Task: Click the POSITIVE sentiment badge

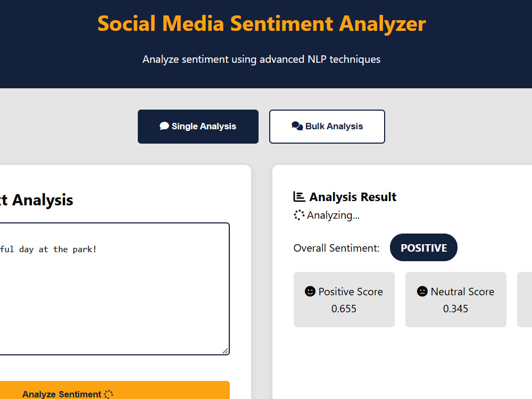Action: pos(423,247)
